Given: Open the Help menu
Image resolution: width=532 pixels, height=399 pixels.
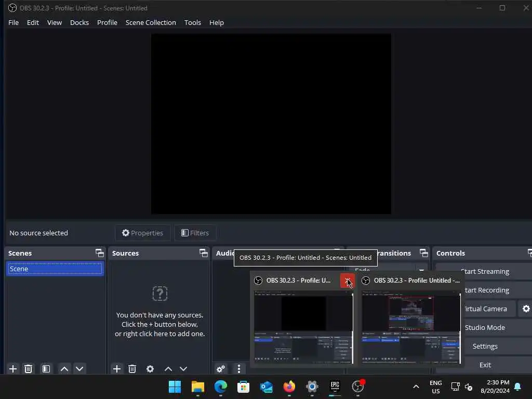Looking at the screenshot, I should (x=217, y=22).
